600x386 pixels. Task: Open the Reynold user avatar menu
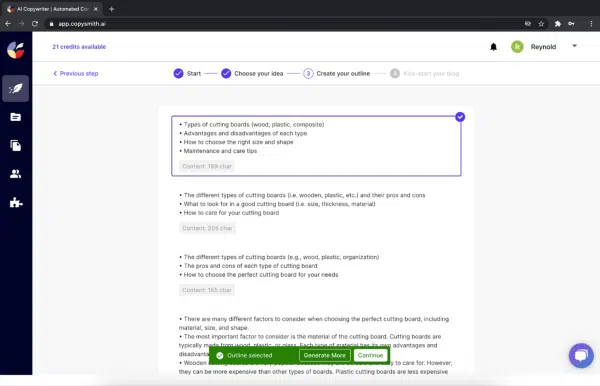coord(517,47)
